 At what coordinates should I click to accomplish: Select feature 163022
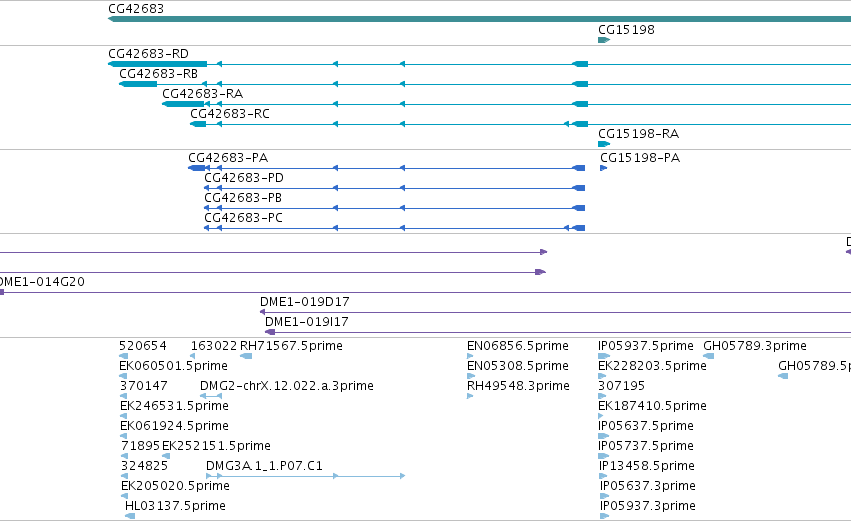(214, 346)
